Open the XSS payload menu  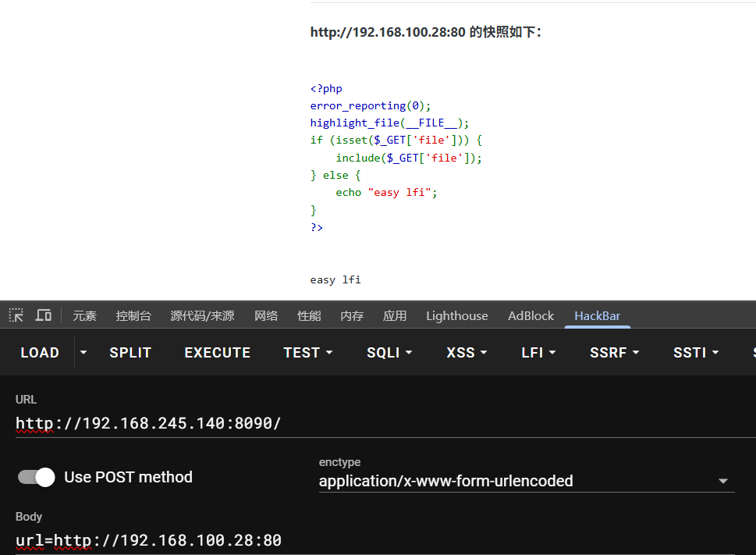467,353
